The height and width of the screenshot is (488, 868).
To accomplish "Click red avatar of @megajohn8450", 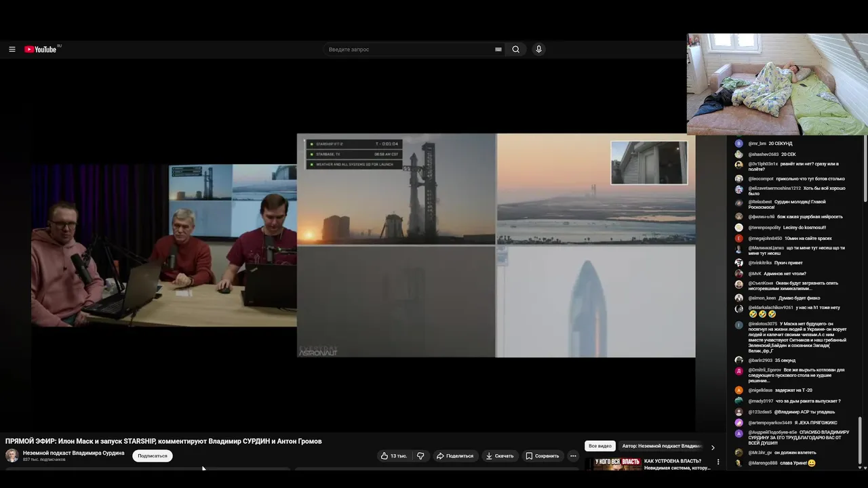I will click(739, 239).
